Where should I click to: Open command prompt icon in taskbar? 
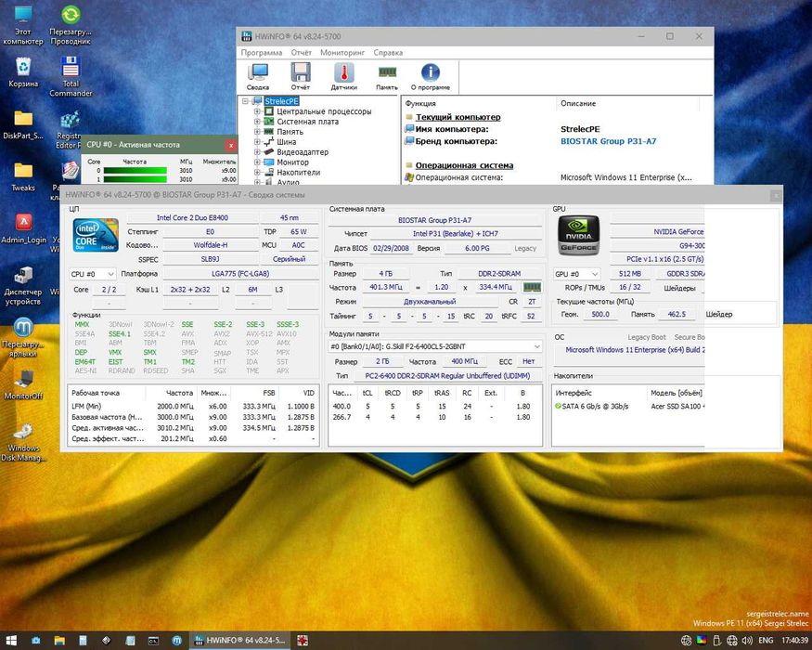[153, 641]
